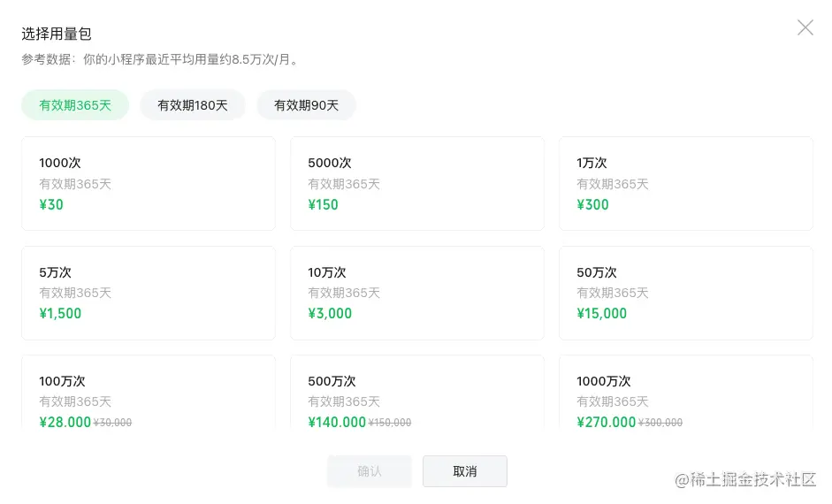
Task: Select the 5万次 usage package
Action: (x=148, y=293)
